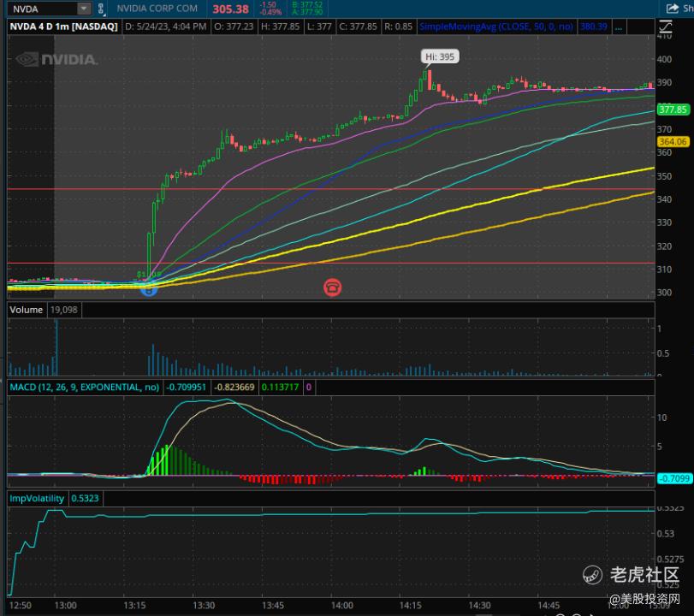Click the Share arrow icon
The height and width of the screenshot is (616, 694).
(673, 8)
